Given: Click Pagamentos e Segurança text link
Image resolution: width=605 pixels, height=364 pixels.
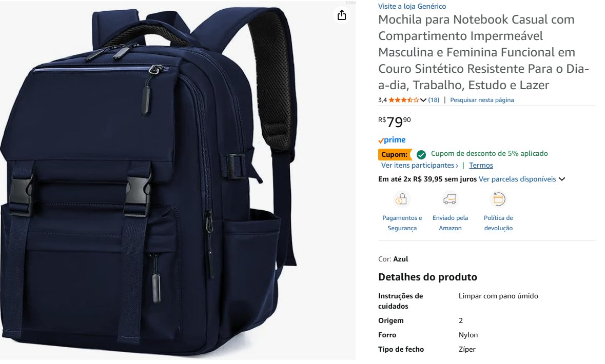Looking at the screenshot, I should (x=402, y=223).
